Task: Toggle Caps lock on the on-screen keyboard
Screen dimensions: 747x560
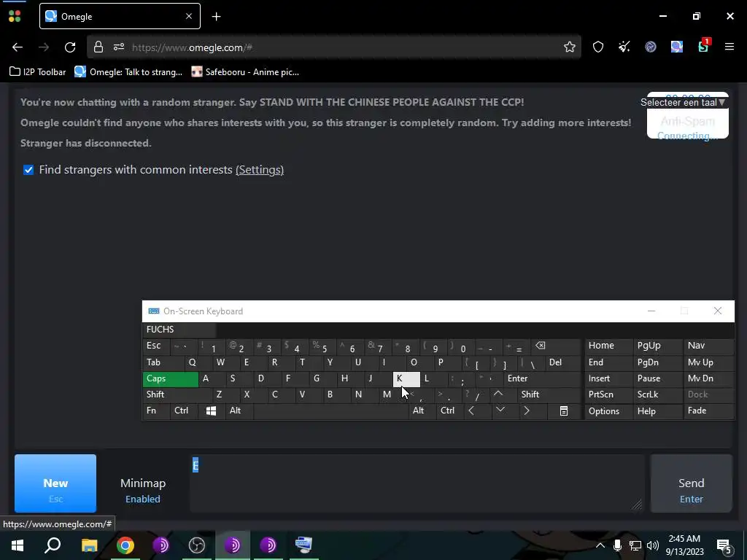Action: [x=171, y=378]
